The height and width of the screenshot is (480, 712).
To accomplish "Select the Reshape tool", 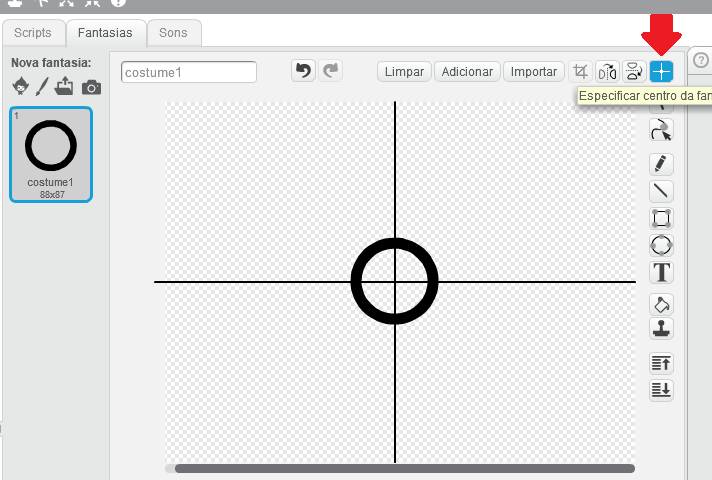I will coord(661,130).
